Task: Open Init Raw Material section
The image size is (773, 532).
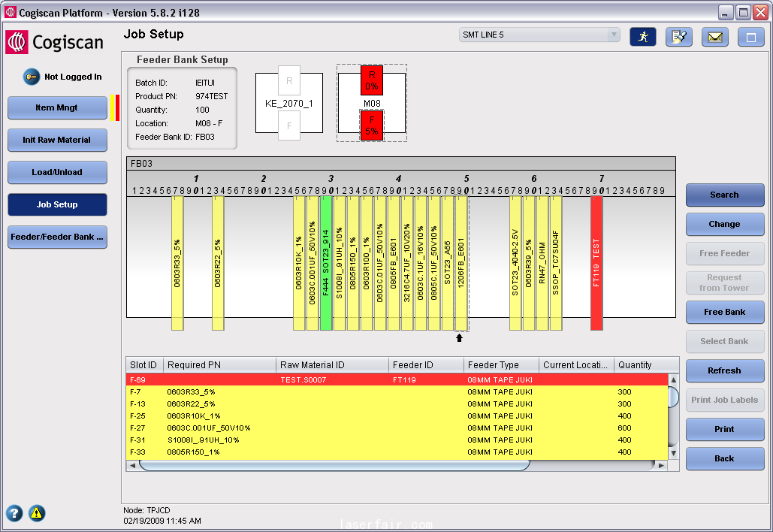Action: (57, 140)
